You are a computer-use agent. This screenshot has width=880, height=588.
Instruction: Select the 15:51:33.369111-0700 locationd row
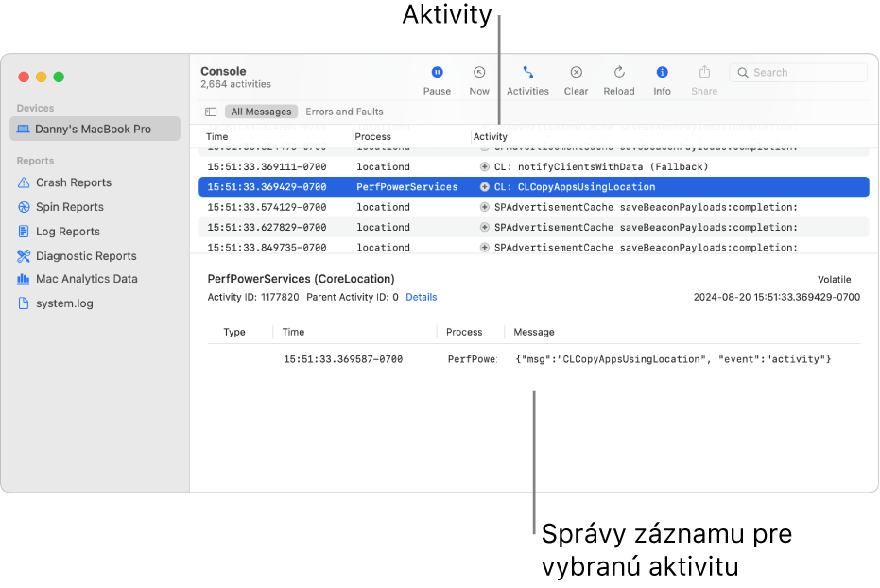(534, 166)
